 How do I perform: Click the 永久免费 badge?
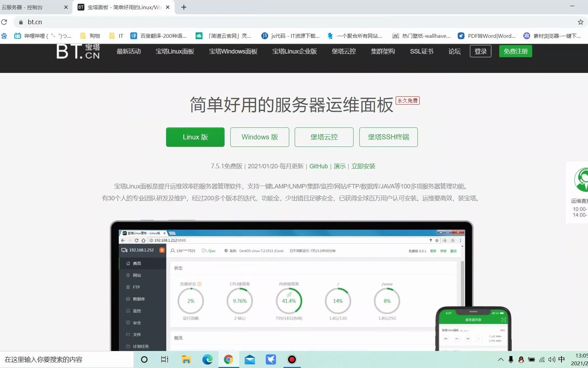[x=408, y=101]
